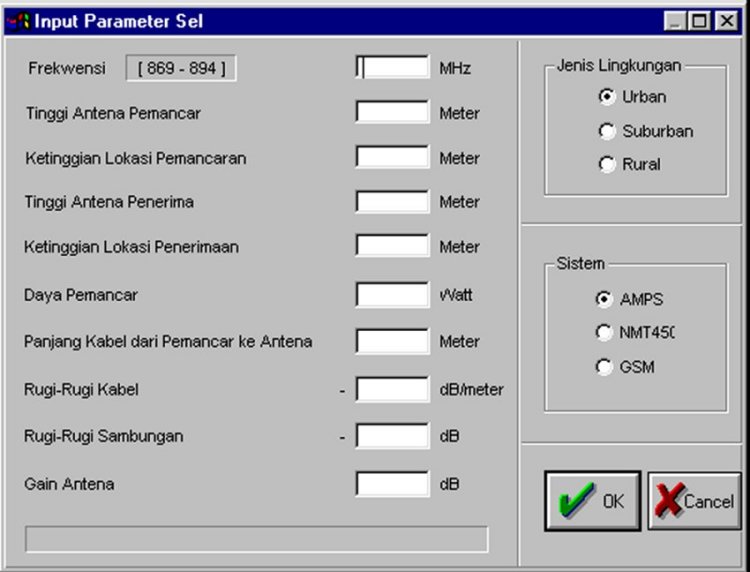Click the Daya Pemancar Watt field
Viewport: 750px width, 572px height.
pos(392,295)
